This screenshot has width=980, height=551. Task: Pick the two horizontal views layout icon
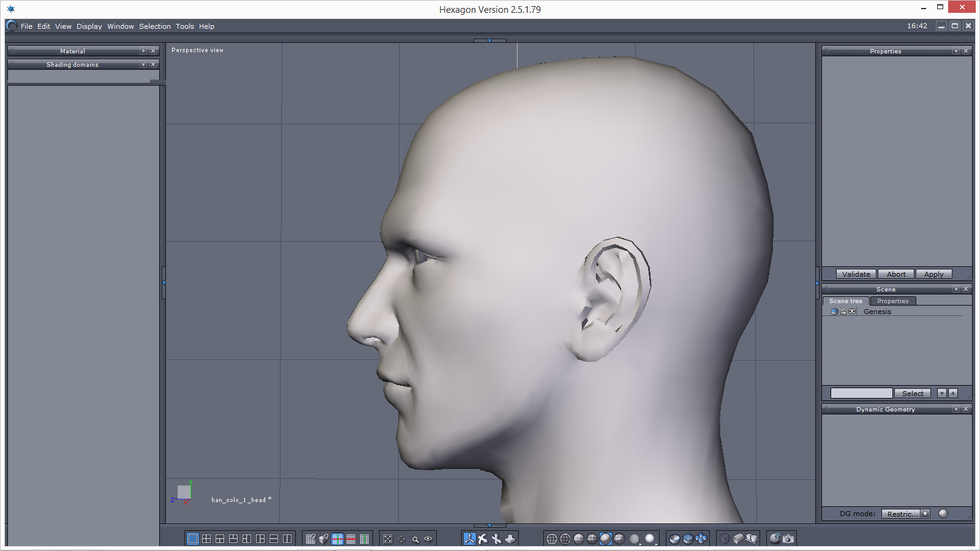pos(274,539)
